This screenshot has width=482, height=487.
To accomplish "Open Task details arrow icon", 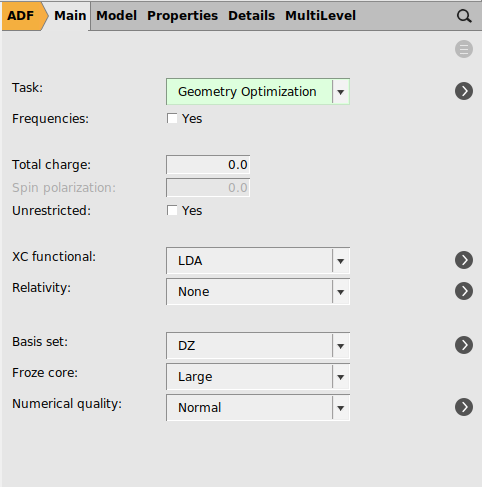I will (464, 91).
